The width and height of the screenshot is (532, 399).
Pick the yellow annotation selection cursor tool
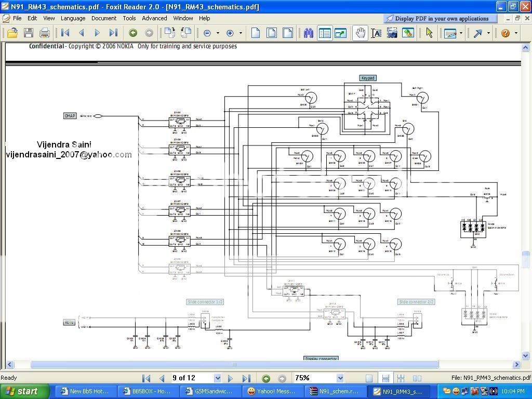pyautogui.click(x=429, y=33)
